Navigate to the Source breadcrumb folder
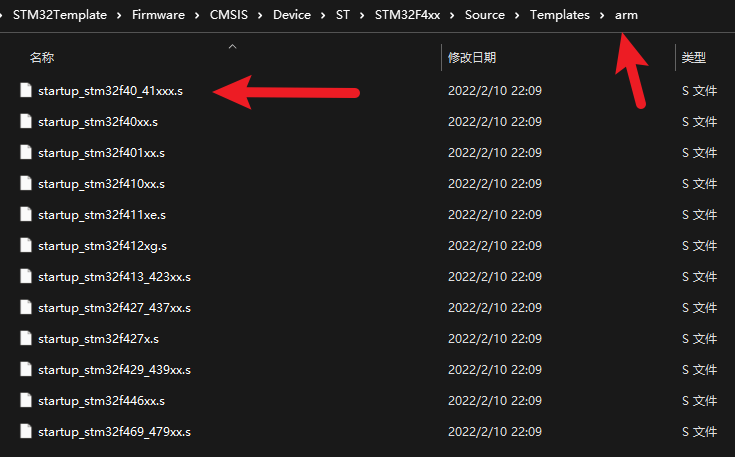The height and width of the screenshot is (457, 735). 485,16
